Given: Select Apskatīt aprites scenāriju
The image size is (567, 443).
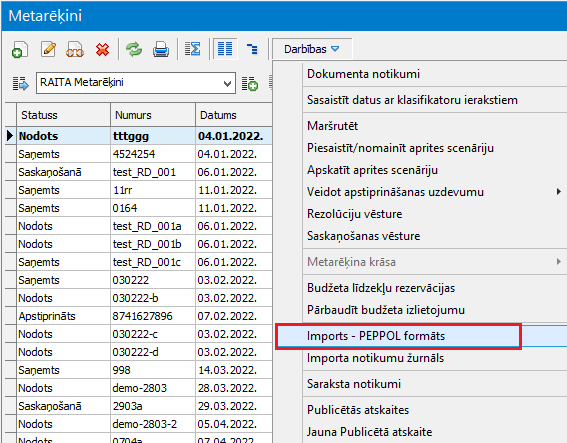Looking at the screenshot, I should click(372, 170).
